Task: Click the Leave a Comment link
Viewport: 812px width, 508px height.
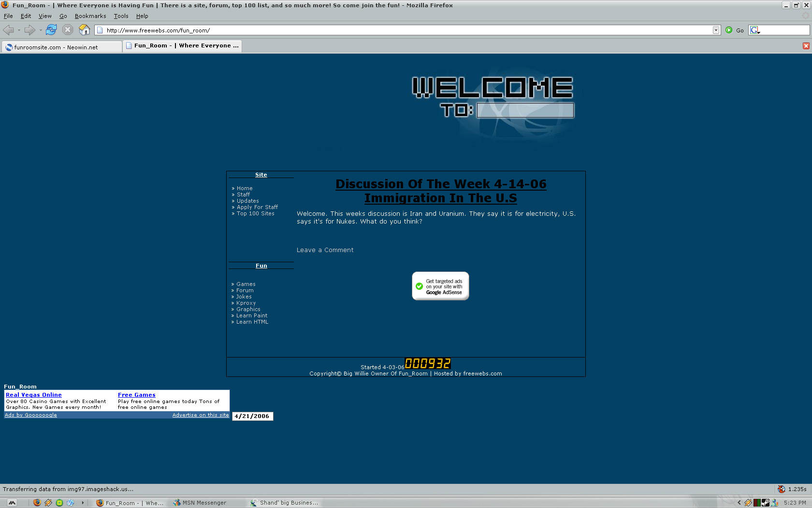Action: 325,250
